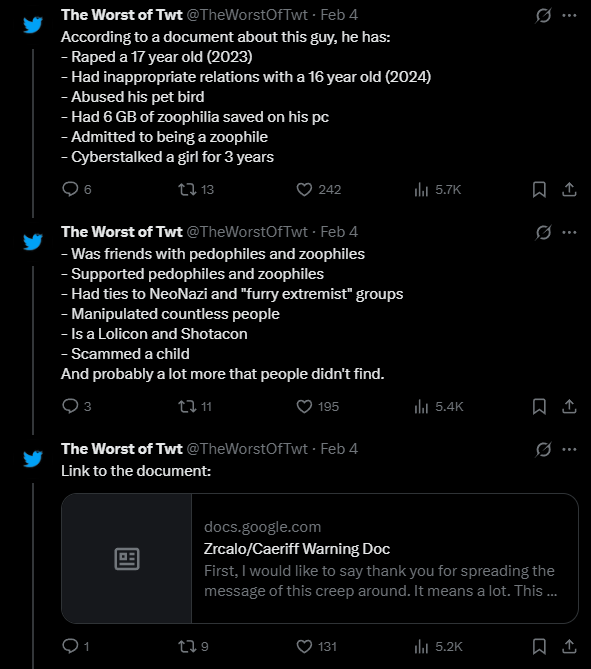The height and width of the screenshot is (669, 591).
Task: Retweet the post with 11 retweets
Action: coord(195,406)
